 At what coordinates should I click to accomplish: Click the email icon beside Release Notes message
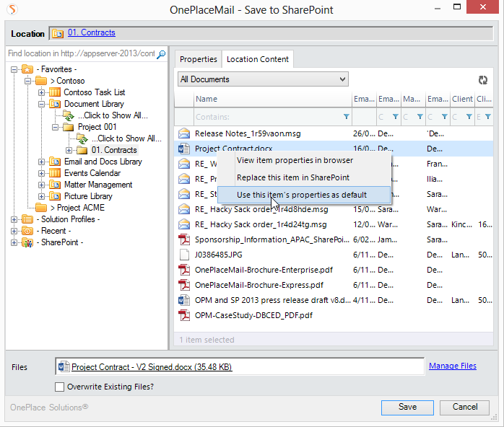(183, 133)
